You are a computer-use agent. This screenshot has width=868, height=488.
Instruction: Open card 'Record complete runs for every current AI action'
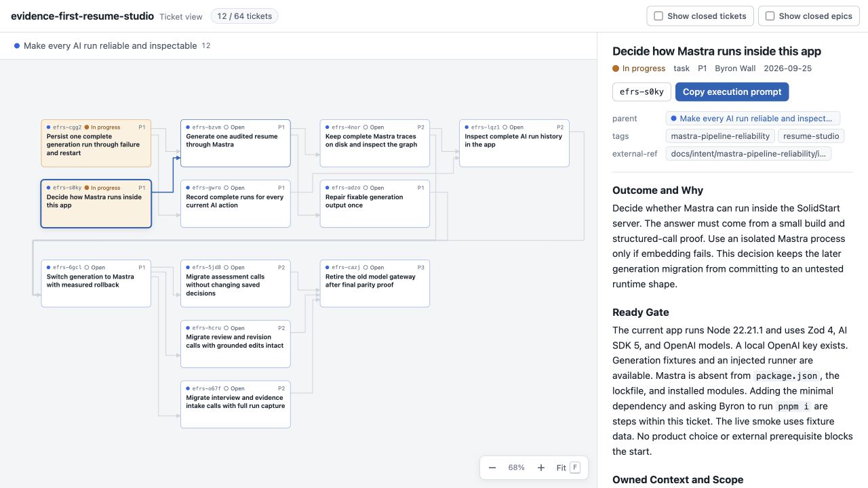pyautogui.click(x=235, y=204)
